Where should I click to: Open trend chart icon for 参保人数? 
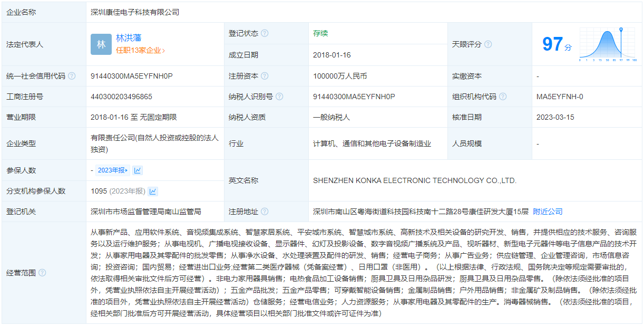coord(138,170)
